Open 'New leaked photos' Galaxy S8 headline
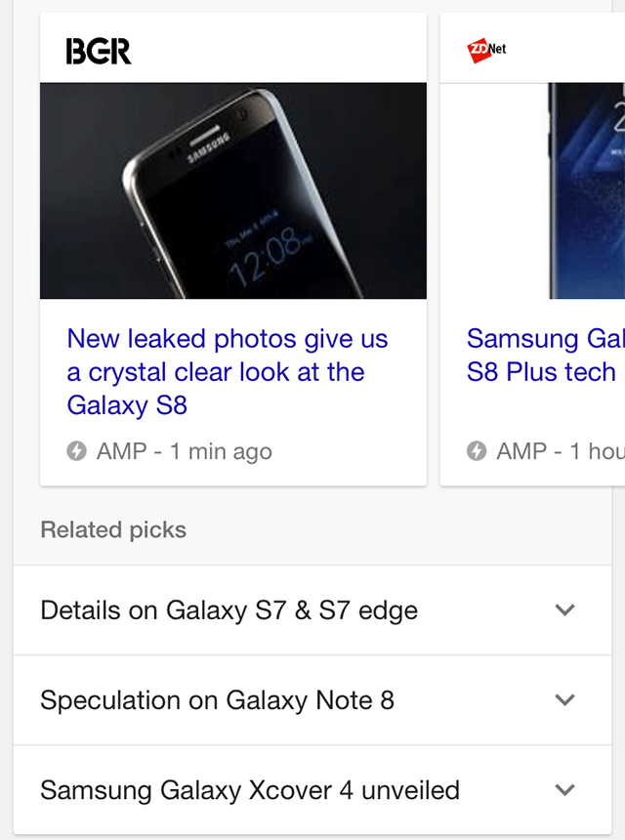 [228, 372]
